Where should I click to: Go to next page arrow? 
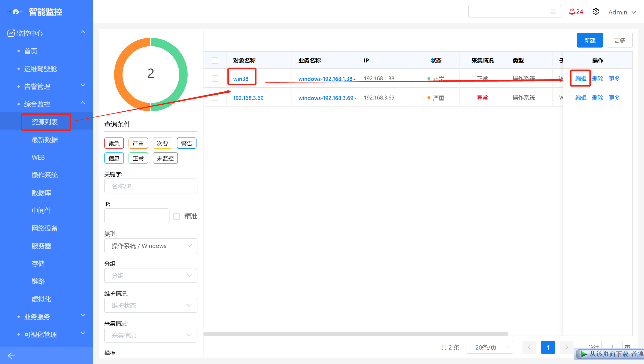[566, 347]
